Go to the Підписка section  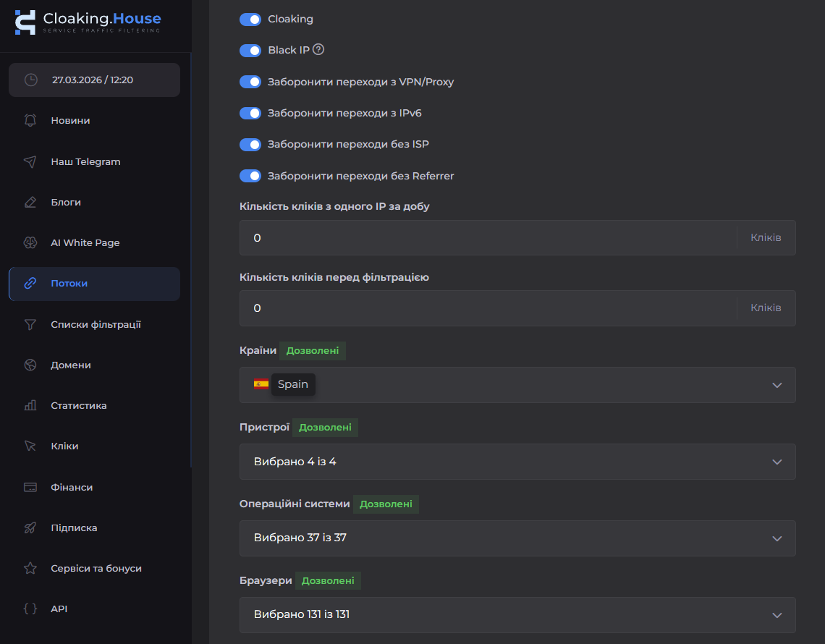coord(74,528)
